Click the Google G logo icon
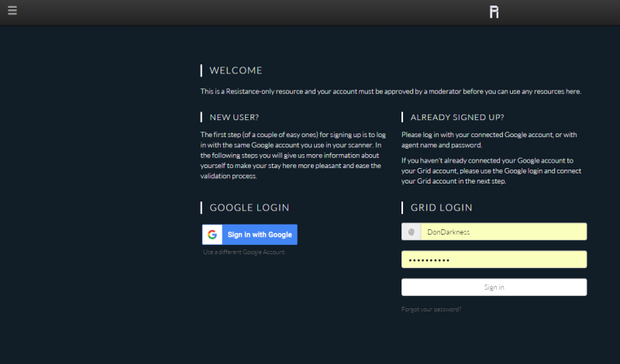 (x=212, y=235)
